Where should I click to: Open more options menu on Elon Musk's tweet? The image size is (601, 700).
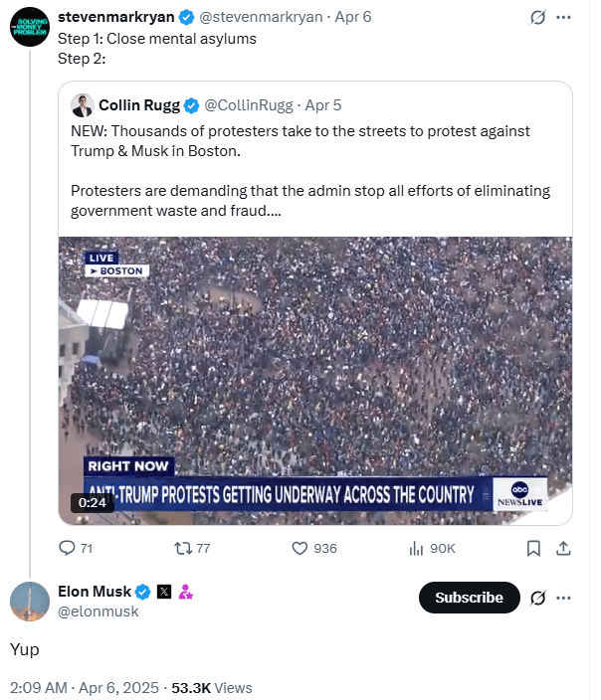(564, 598)
